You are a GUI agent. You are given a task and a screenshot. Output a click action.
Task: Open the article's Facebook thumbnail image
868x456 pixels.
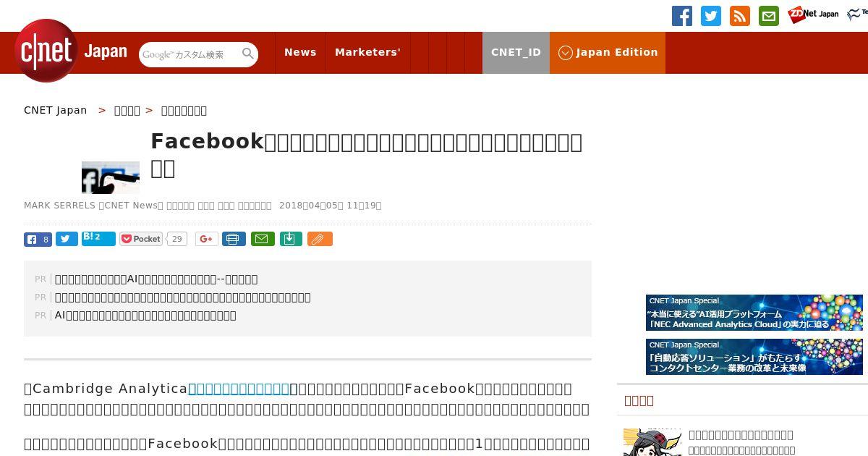tap(111, 177)
